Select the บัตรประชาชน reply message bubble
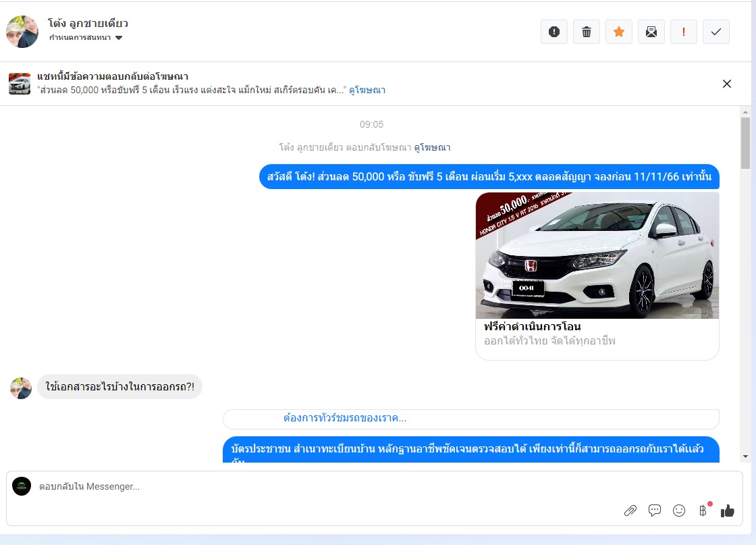Screen dimensions: 756x545 (x=471, y=450)
